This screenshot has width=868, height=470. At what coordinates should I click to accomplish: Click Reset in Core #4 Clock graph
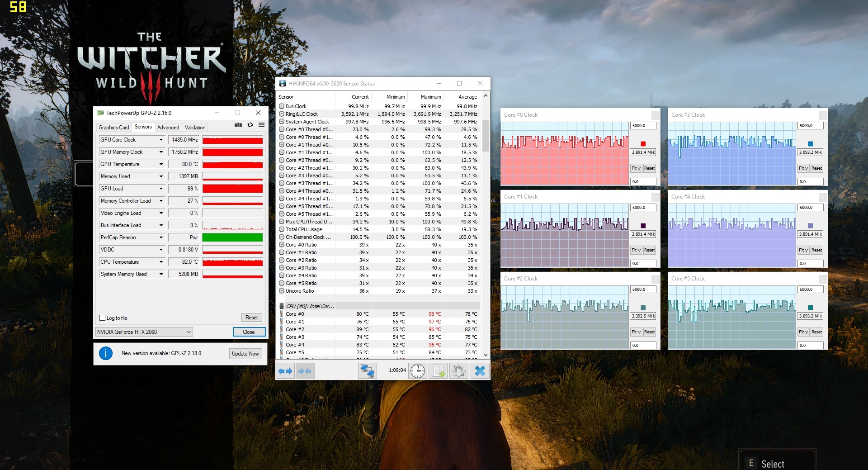pyautogui.click(x=816, y=250)
